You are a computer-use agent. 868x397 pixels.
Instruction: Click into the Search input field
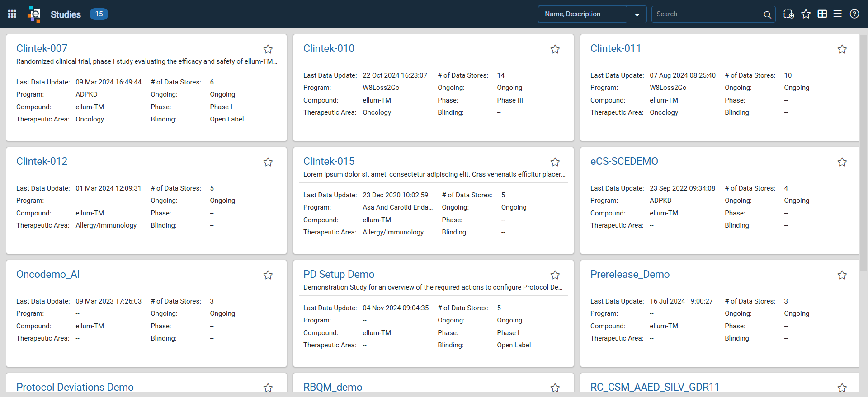point(708,14)
